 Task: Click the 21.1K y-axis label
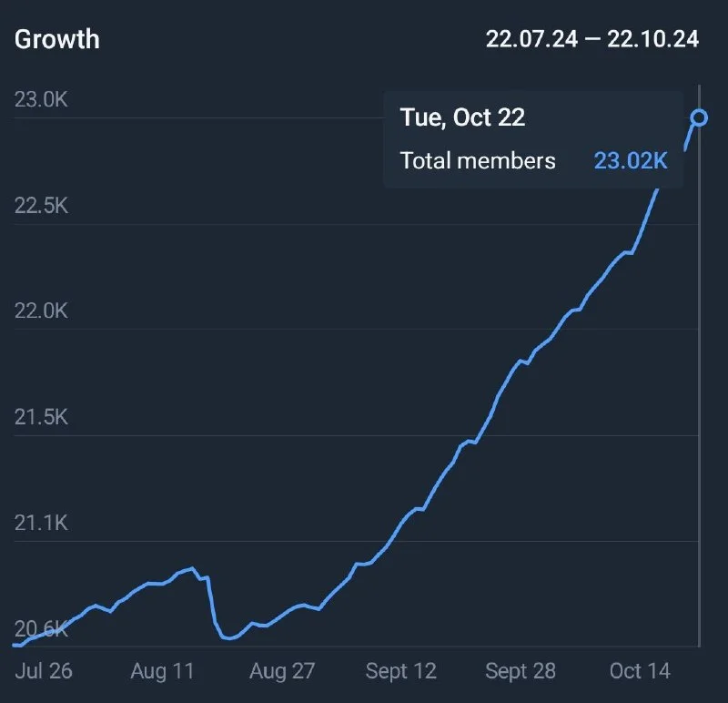click(41, 523)
